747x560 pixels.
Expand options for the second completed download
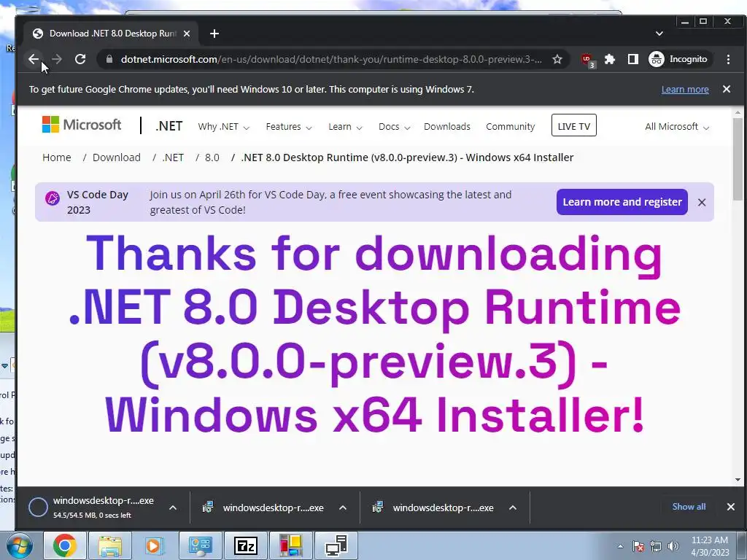point(343,507)
